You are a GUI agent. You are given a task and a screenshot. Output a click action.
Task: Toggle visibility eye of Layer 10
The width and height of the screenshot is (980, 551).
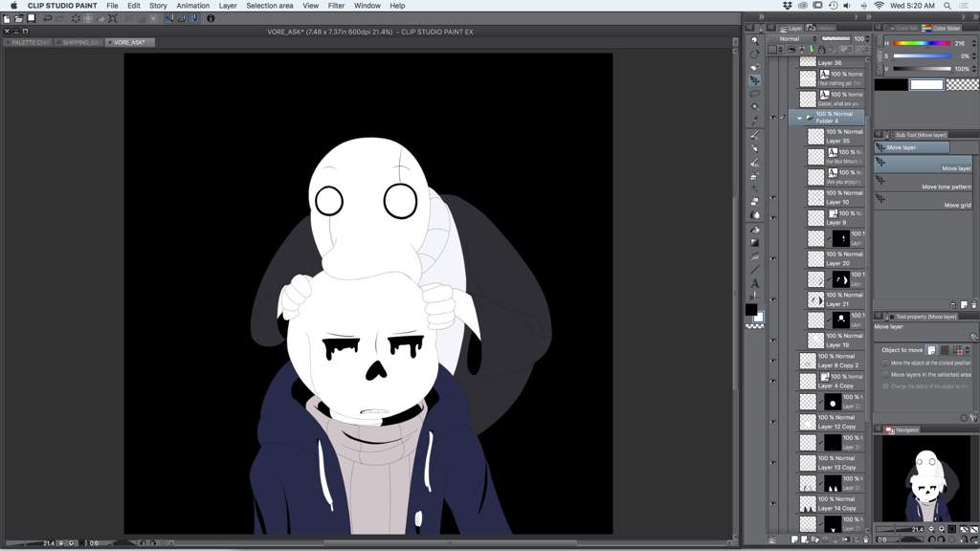[773, 197]
